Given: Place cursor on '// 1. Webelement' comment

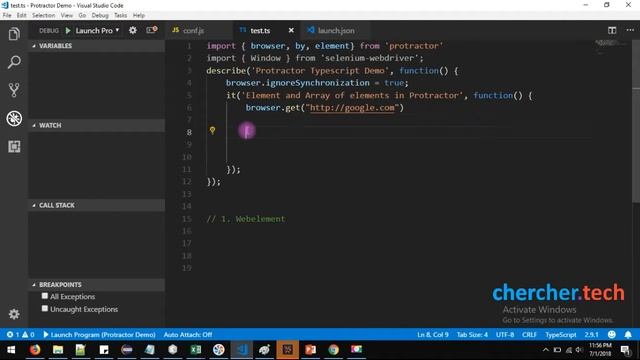Looking at the screenshot, I should click(246, 219).
